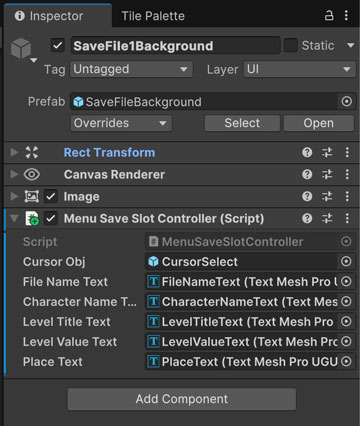
Task: Click the Add Component button
Action: pos(182,399)
